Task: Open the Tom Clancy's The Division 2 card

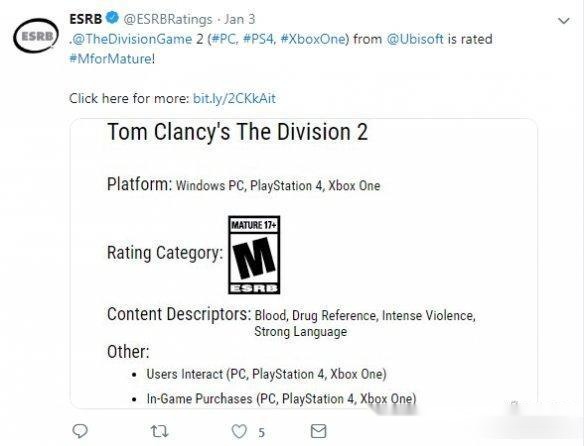Action: (x=304, y=263)
